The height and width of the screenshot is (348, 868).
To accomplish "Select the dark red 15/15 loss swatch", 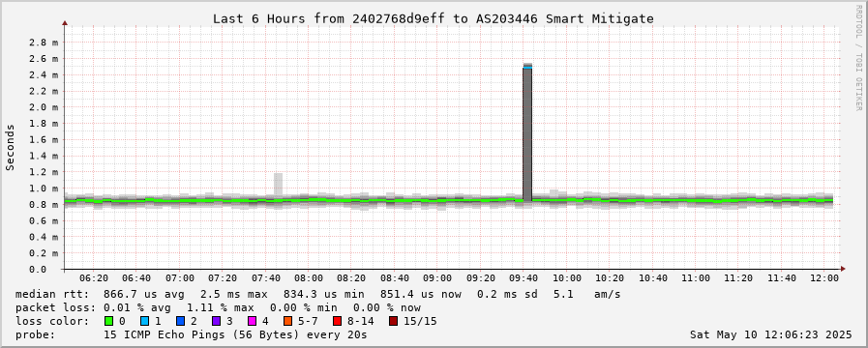I will tap(393, 321).
